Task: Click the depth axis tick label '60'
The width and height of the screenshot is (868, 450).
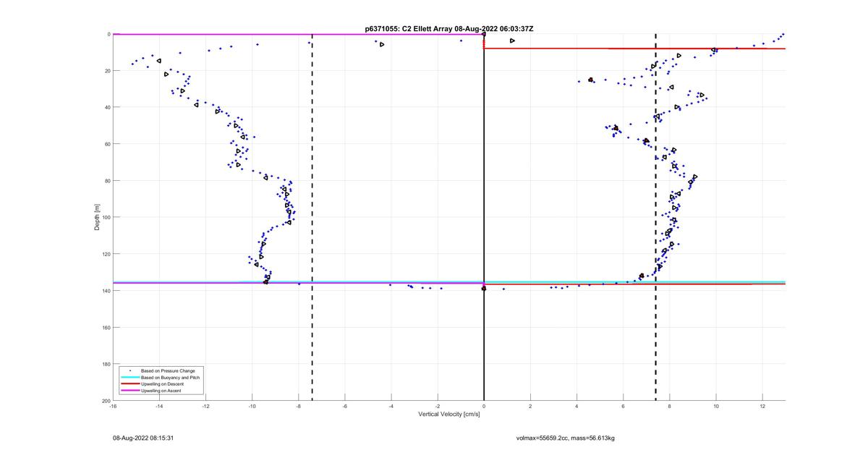Action: (x=107, y=144)
